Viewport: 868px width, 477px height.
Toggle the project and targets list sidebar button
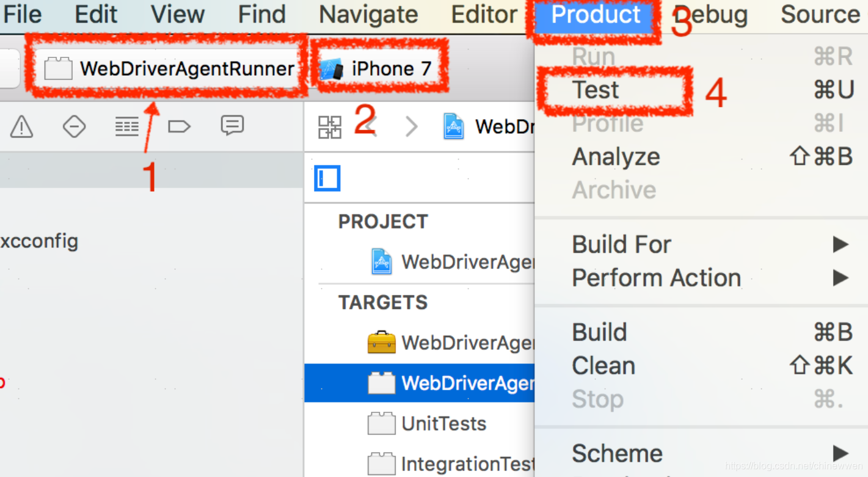[327, 179]
